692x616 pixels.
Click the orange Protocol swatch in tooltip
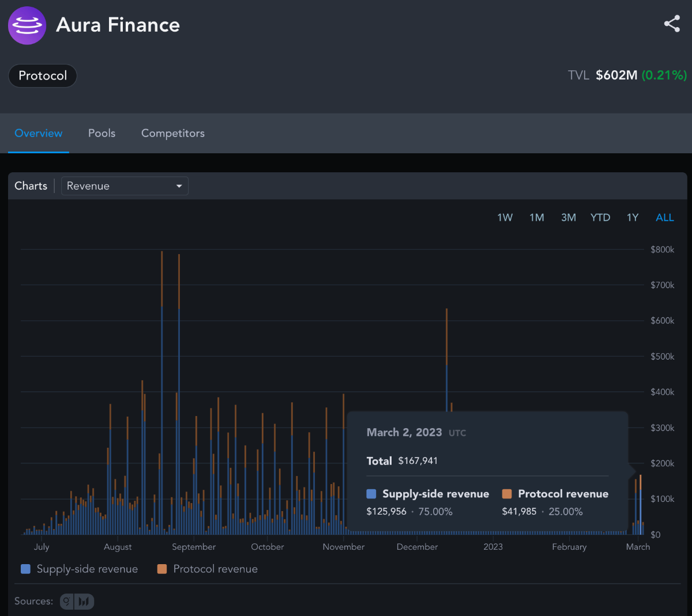(507, 494)
